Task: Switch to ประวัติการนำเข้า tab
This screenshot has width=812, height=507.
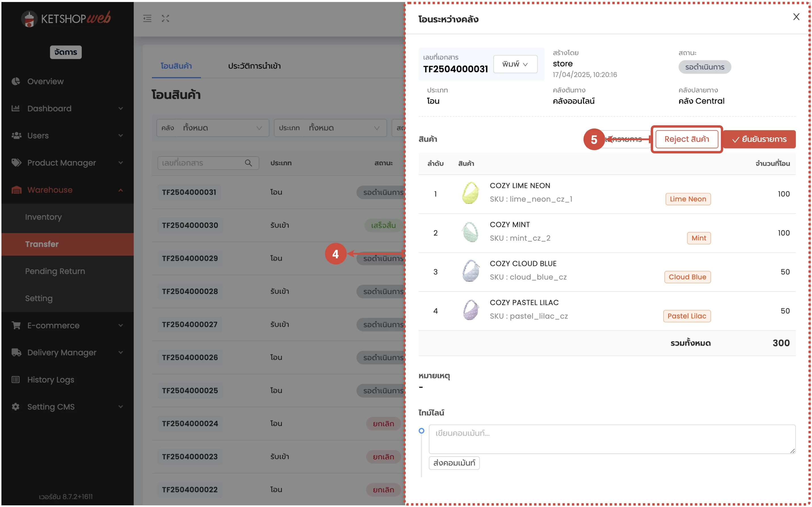Action: (x=254, y=66)
